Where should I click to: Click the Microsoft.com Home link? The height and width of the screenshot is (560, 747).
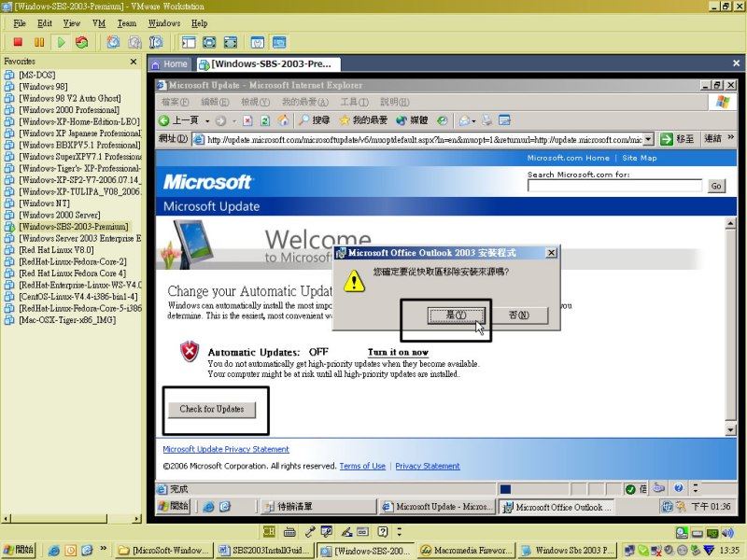[x=569, y=158]
